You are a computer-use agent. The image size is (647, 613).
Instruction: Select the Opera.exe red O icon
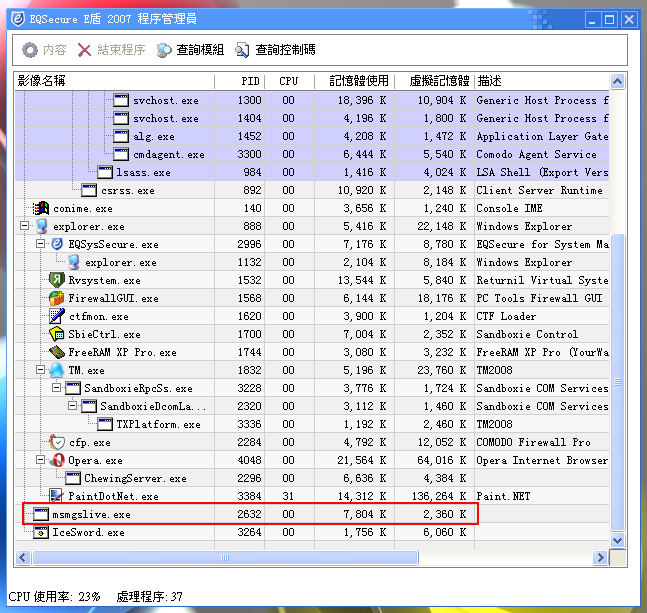pyautogui.click(x=57, y=460)
